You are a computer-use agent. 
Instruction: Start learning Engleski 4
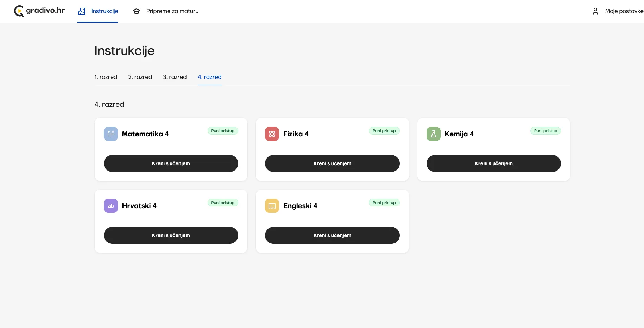[x=332, y=235]
